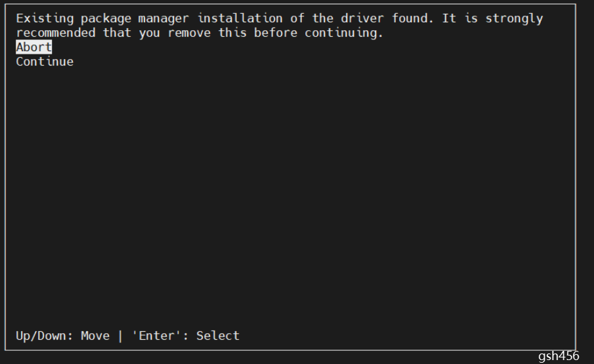This screenshot has height=364, width=594.
Task: Click the word 'that' on second line
Action: tap(117, 33)
